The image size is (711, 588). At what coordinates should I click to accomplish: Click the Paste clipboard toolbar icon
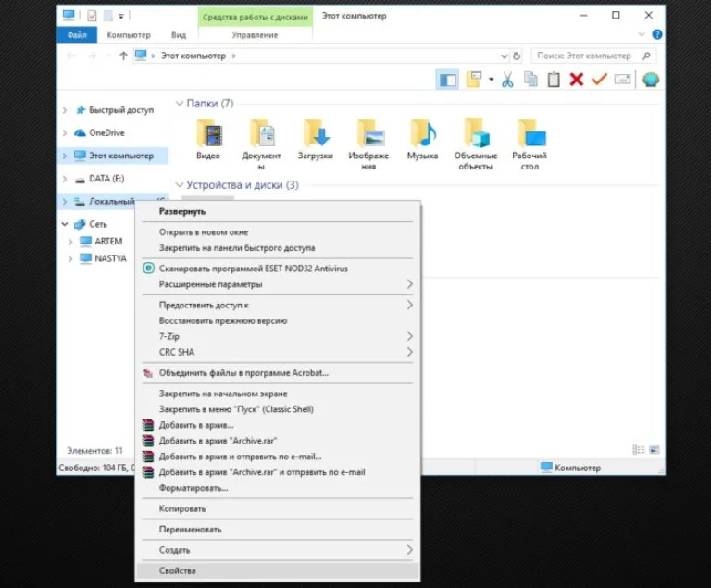click(x=554, y=80)
